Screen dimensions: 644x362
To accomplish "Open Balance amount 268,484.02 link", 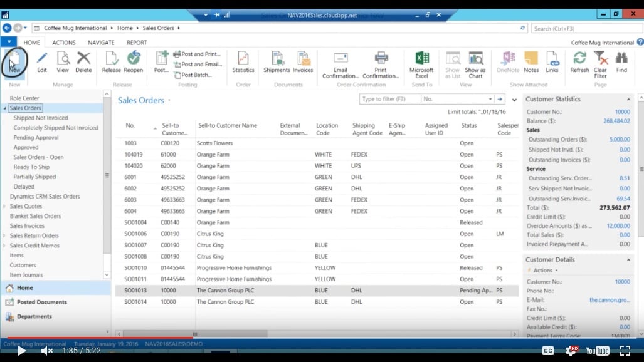I will click(616, 121).
